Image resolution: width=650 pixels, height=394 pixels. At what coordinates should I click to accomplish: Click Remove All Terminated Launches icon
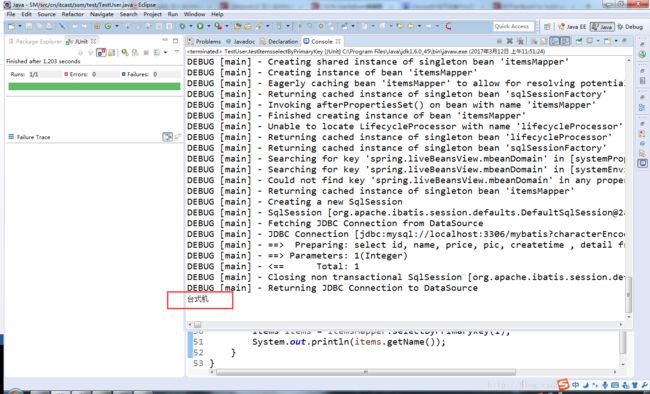click(520, 41)
